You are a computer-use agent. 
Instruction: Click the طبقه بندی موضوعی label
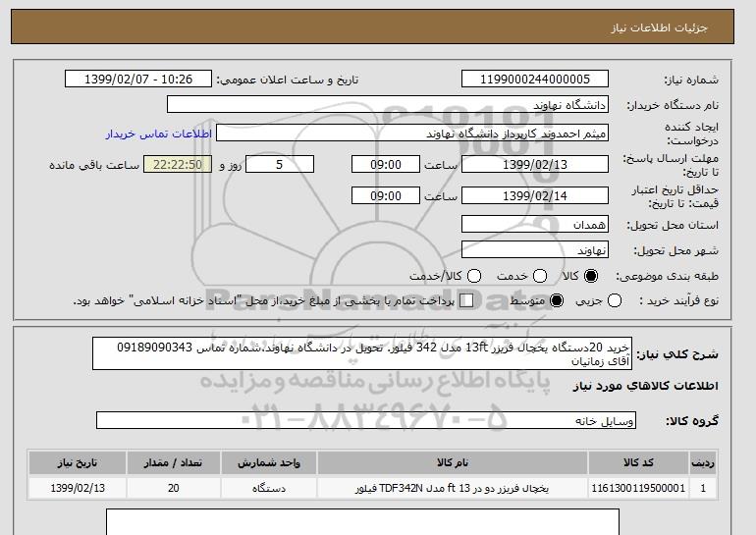tap(668, 276)
